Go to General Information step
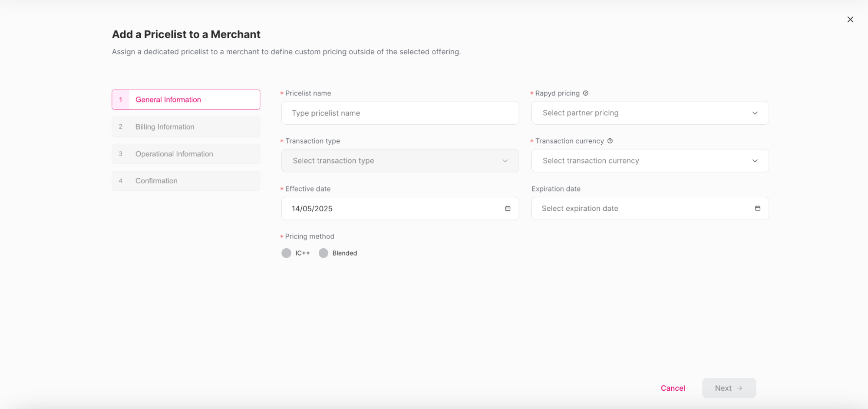Viewport: 868px width, 409px height. point(186,100)
